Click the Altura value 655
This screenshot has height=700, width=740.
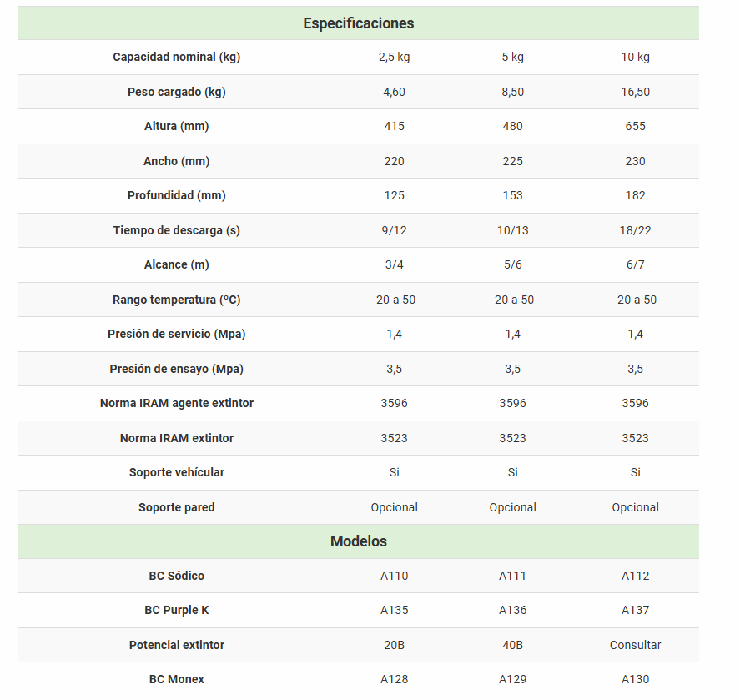(x=635, y=127)
